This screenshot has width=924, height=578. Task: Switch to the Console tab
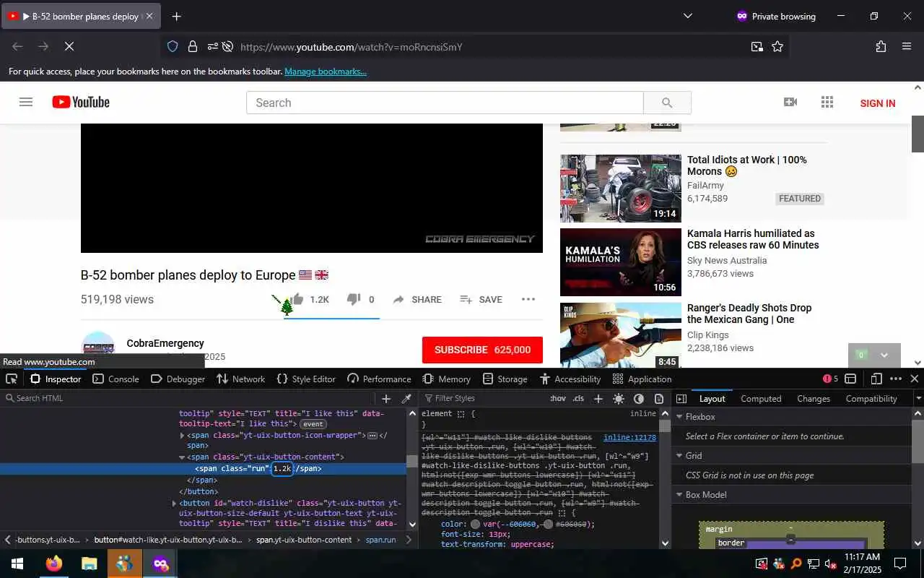[115, 379]
